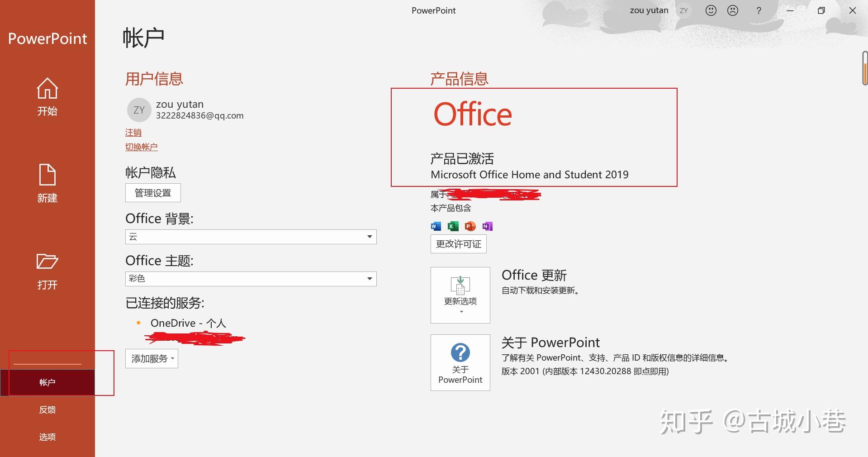The height and width of the screenshot is (457, 868).
Task: Click the 产品已激活 status text
Action: point(462,158)
